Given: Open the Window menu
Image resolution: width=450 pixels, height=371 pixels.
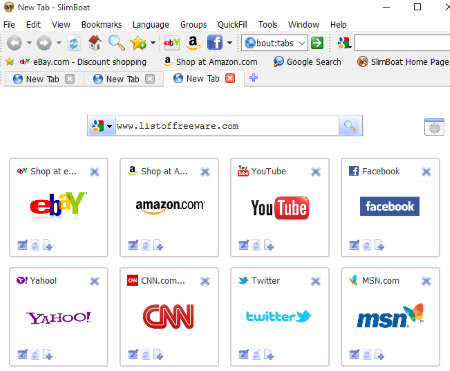Looking at the screenshot, I should 303,25.
